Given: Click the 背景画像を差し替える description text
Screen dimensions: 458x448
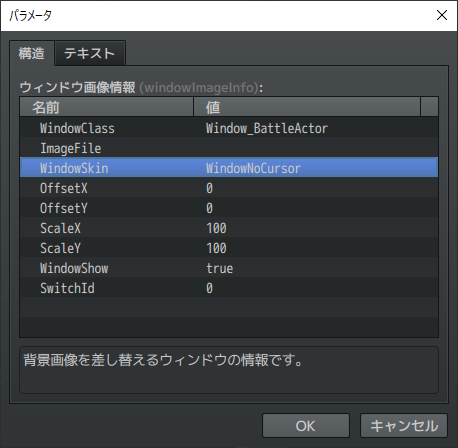Looking at the screenshot, I should point(163,360).
